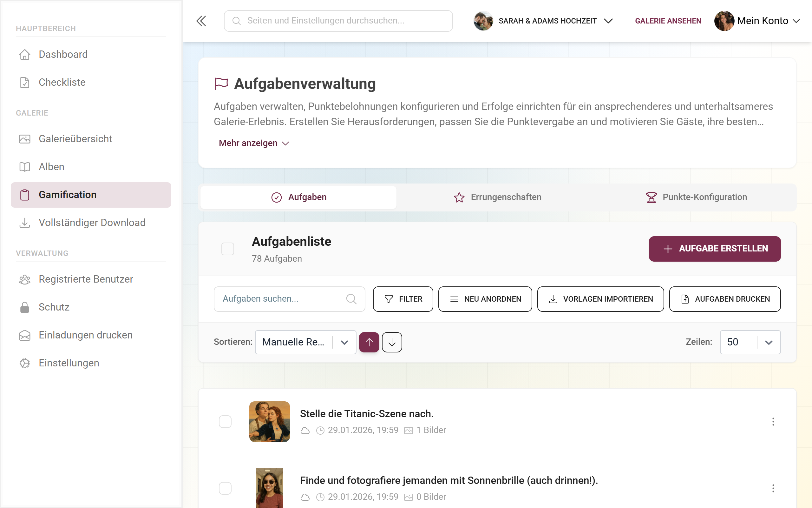Viewport: 812px width, 508px height.
Task: Open the Mein Konto dropdown
Action: [757, 21]
